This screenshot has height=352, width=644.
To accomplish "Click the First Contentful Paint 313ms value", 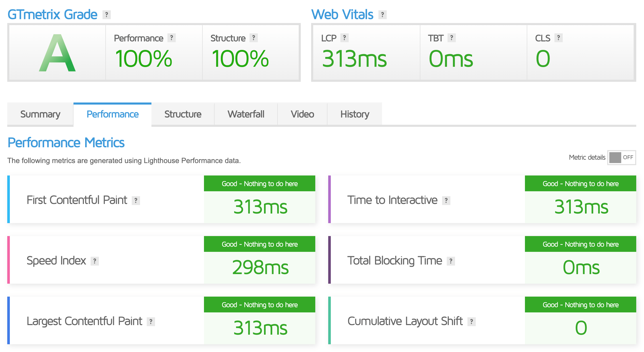I will click(x=260, y=207).
